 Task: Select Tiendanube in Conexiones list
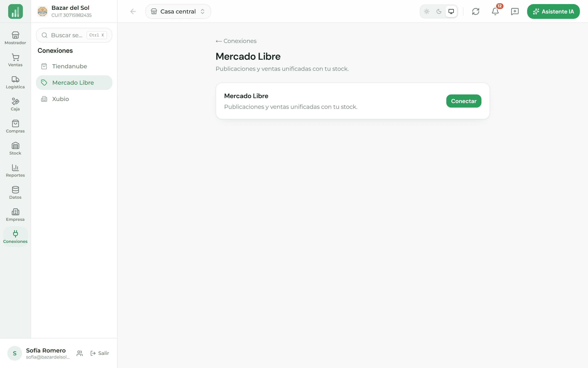pyautogui.click(x=74, y=66)
